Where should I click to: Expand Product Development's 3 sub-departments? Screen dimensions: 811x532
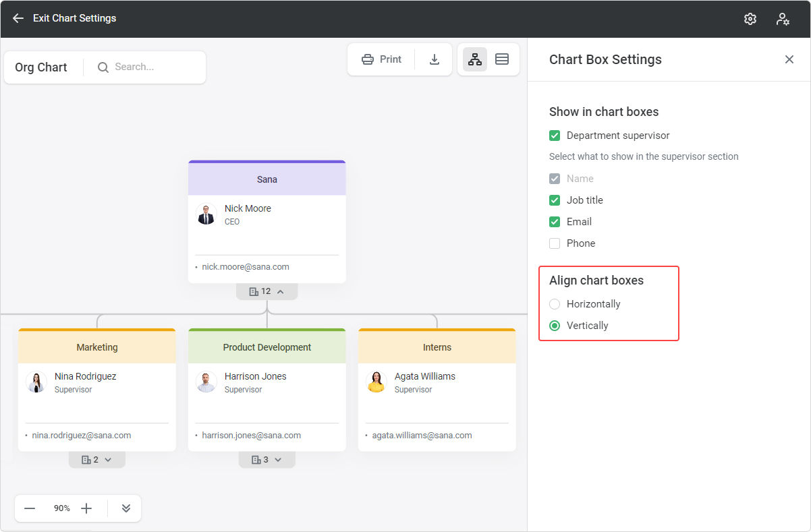click(x=267, y=460)
